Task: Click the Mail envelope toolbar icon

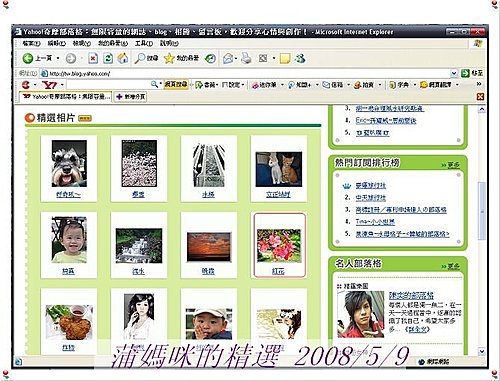Action: (x=228, y=59)
